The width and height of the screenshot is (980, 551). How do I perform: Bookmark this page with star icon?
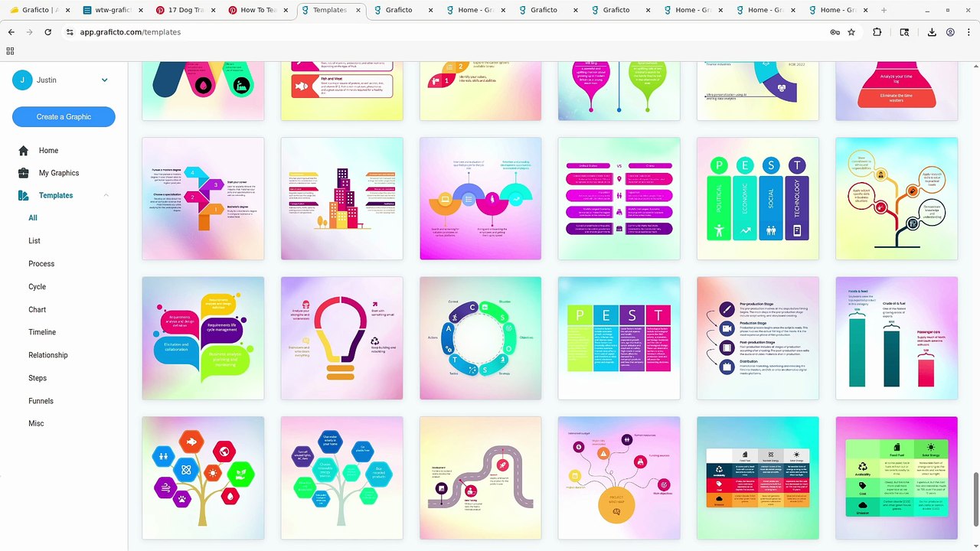click(851, 32)
